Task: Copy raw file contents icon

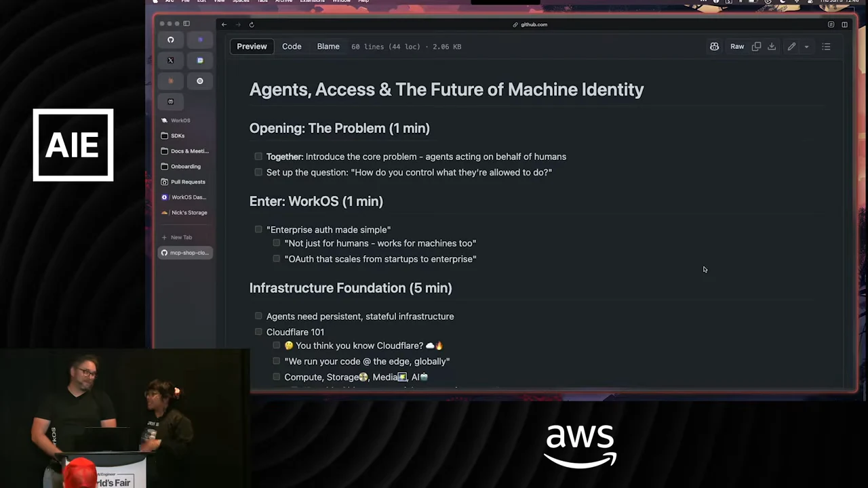Action: click(x=756, y=47)
